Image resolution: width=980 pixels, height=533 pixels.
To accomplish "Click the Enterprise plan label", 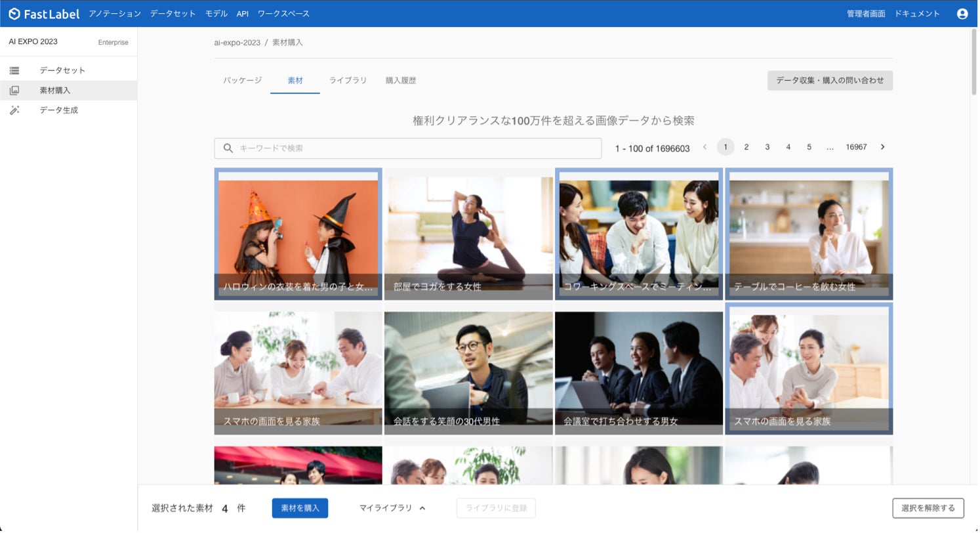I will (113, 43).
